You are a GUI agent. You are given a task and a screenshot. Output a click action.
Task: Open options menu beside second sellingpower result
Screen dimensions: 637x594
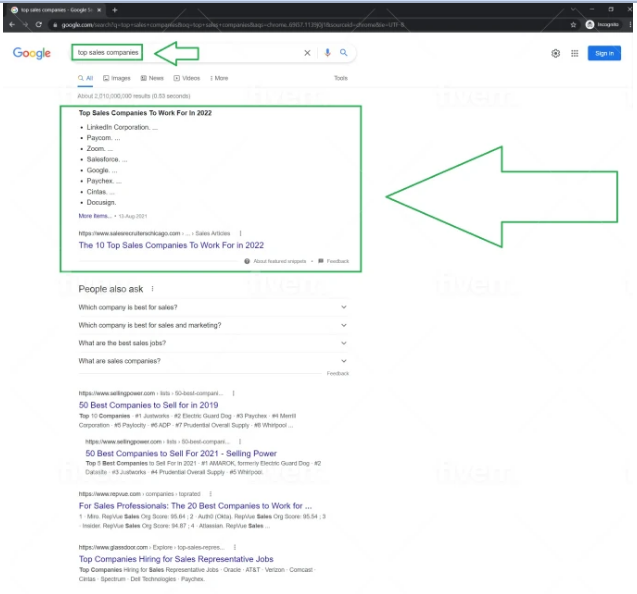240,442
